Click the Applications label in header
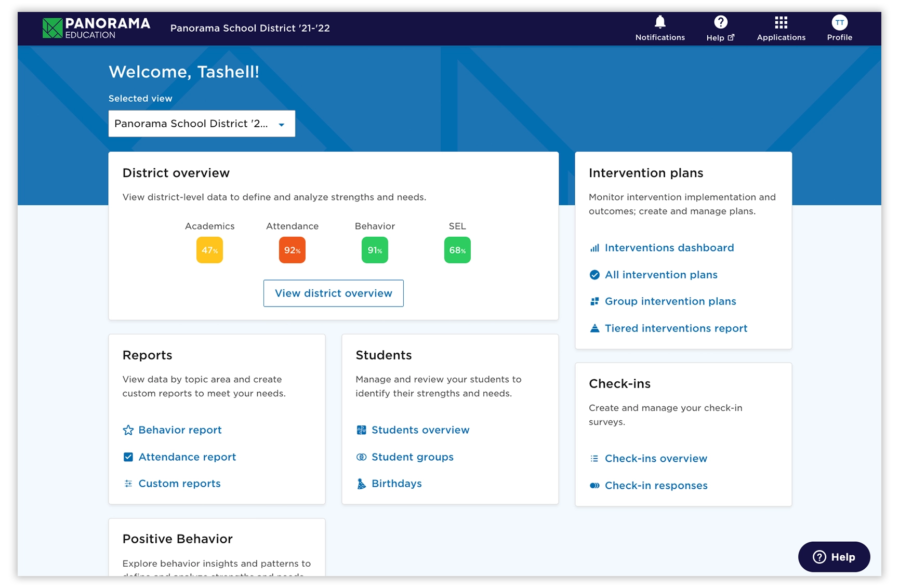 tap(781, 37)
